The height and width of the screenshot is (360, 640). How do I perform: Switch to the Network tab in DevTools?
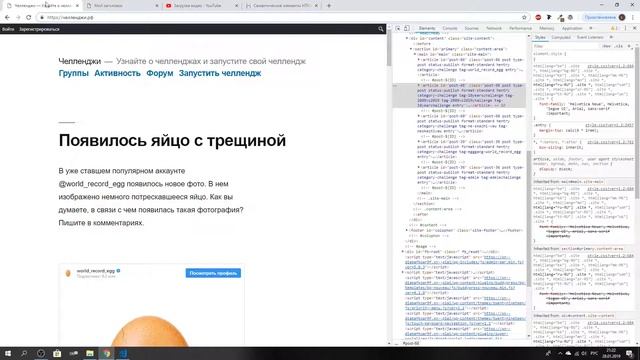click(493, 28)
